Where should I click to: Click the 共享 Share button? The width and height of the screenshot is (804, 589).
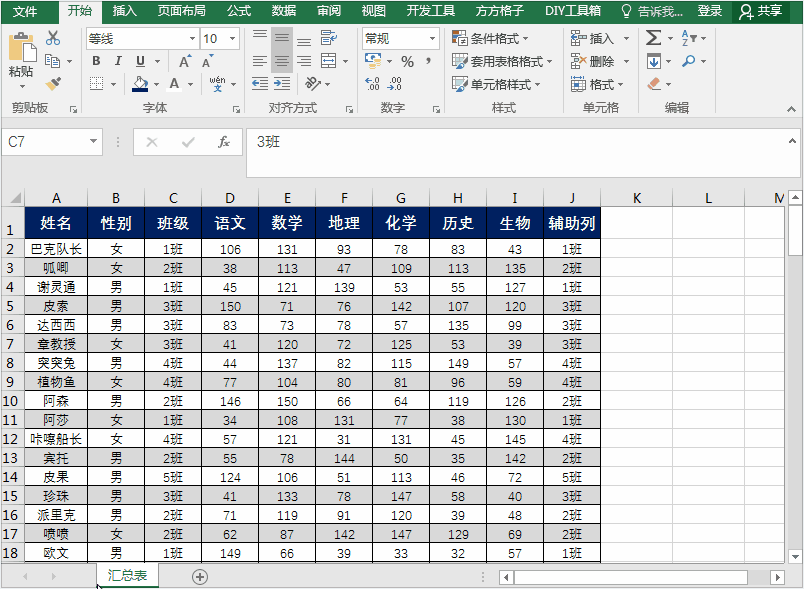pos(762,11)
